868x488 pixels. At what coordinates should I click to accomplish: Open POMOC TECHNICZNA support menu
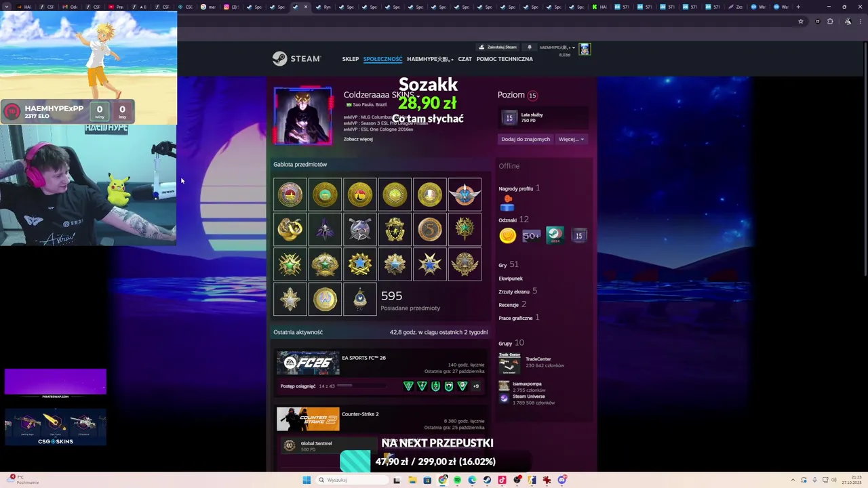[x=505, y=59]
